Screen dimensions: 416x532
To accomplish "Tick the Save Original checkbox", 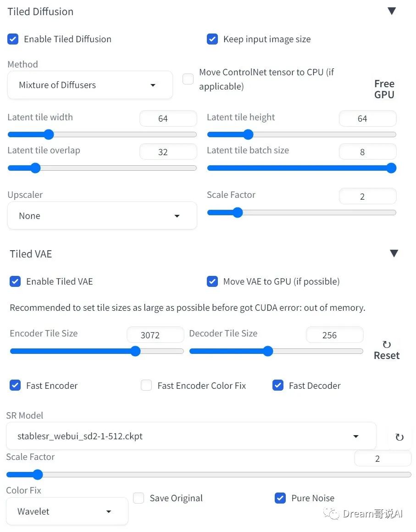I will [x=139, y=498].
